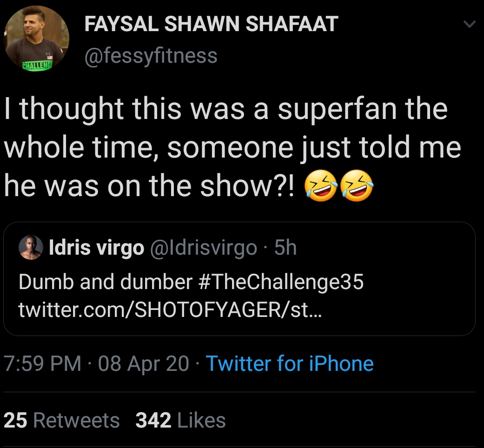Open the @fessyfitness handle
The image size is (484, 448).
click(x=151, y=56)
